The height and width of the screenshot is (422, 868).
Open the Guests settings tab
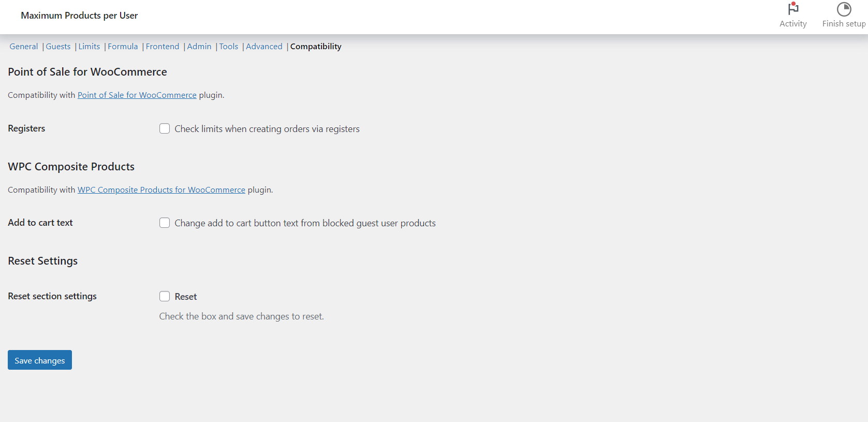58,46
